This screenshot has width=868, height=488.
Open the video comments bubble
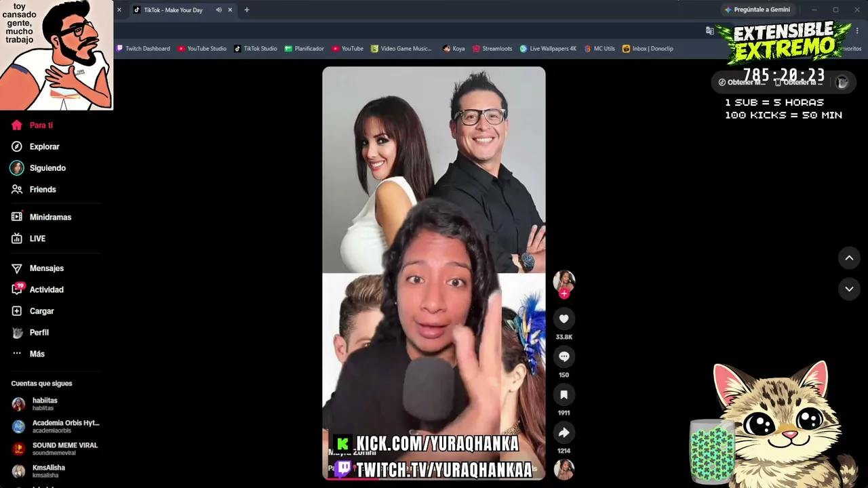click(x=564, y=357)
